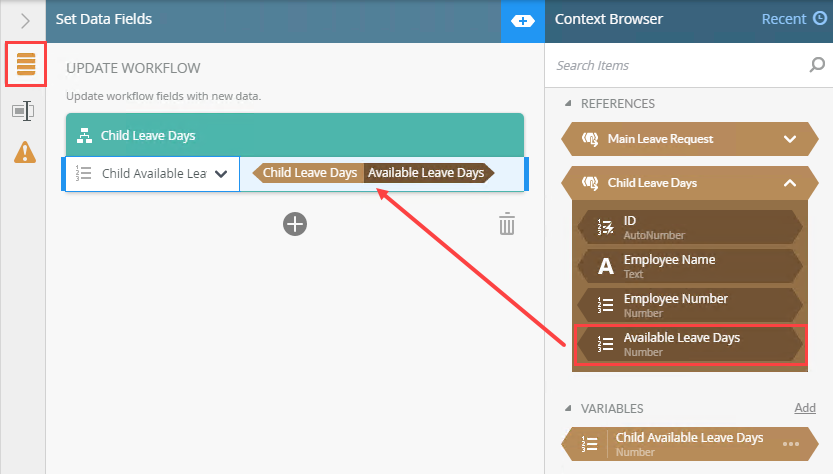Select the Employee Name text field
The image size is (833, 474).
tap(690, 266)
